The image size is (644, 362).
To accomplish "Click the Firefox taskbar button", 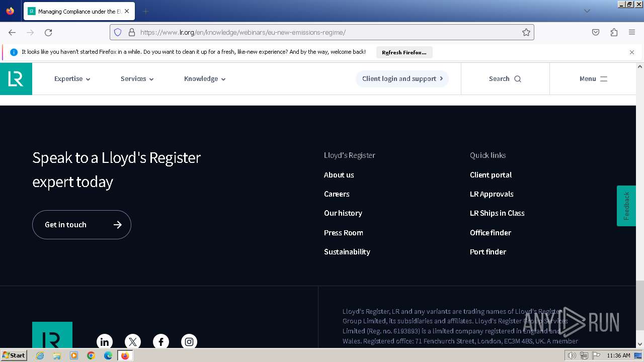I will click(125, 355).
